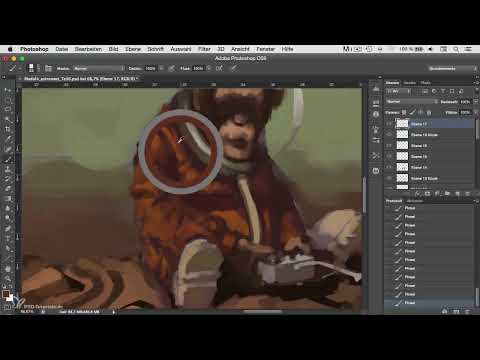
Task: Switch to the Kanäle tab
Action: pos(410,83)
